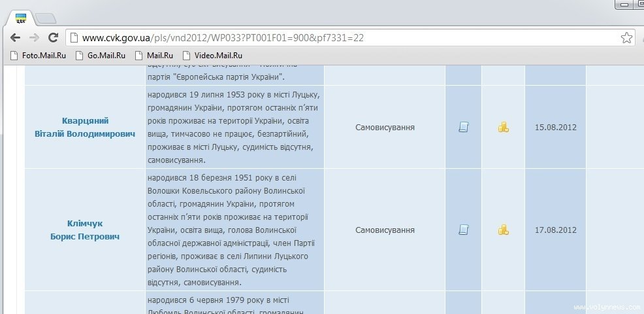This screenshot has height=314, width=644.
Task: Click coins icon in Кварцяний row
Action: 503,127
